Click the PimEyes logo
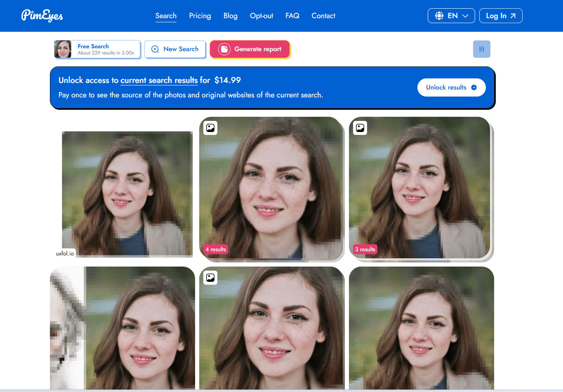563x392 pixels. (42, 16)
